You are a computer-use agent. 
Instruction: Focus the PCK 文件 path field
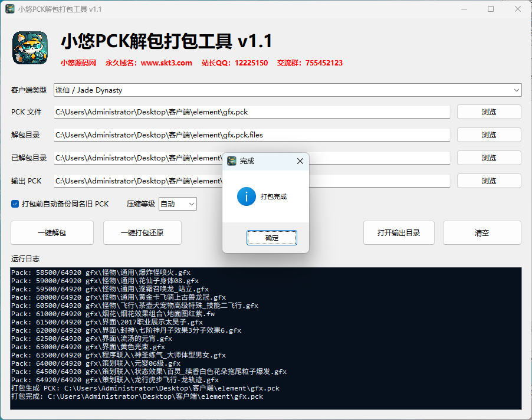[x=252, y=112]
